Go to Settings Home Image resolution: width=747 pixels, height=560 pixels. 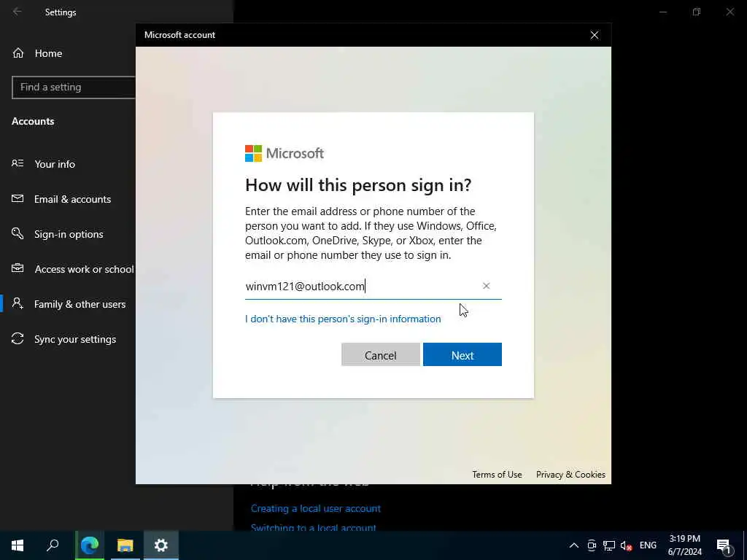(x=48, y=53)
